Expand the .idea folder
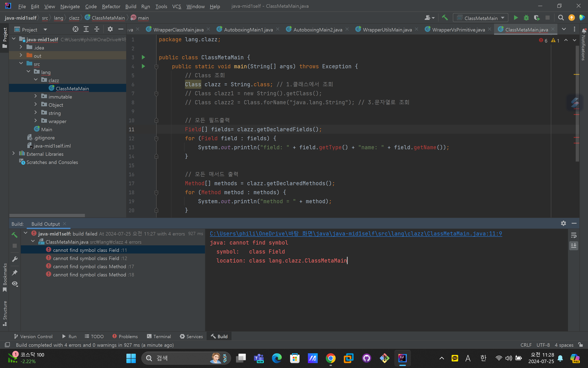Screen dimensions: 588x368 coord(21,47)
